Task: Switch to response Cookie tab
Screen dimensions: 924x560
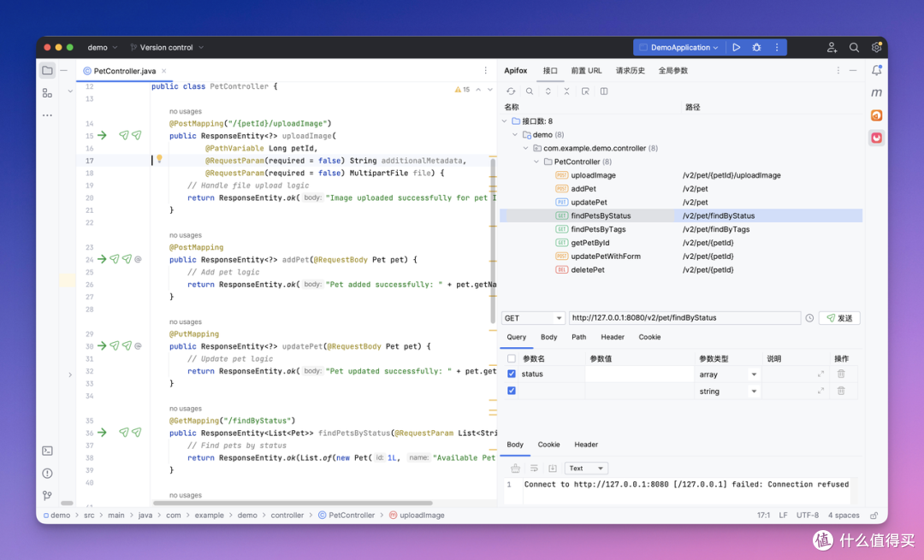Action: pos(548,445)
